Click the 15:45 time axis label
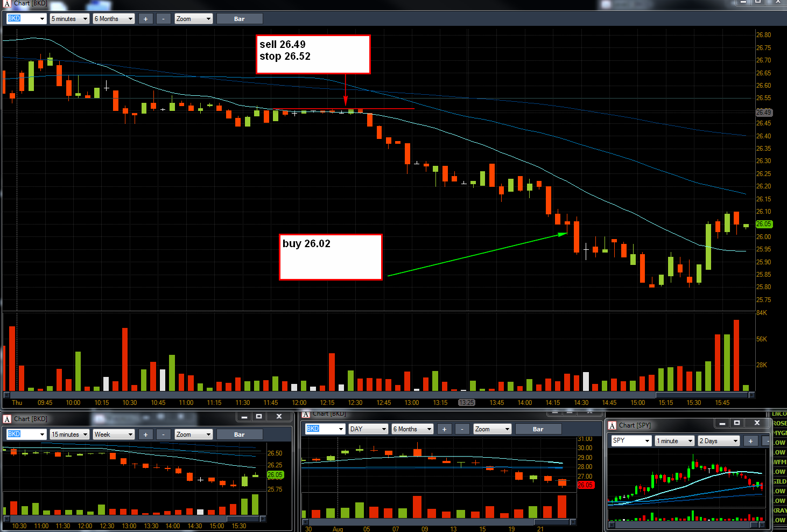The image size is (787, 532). click(x=722, y=403)
